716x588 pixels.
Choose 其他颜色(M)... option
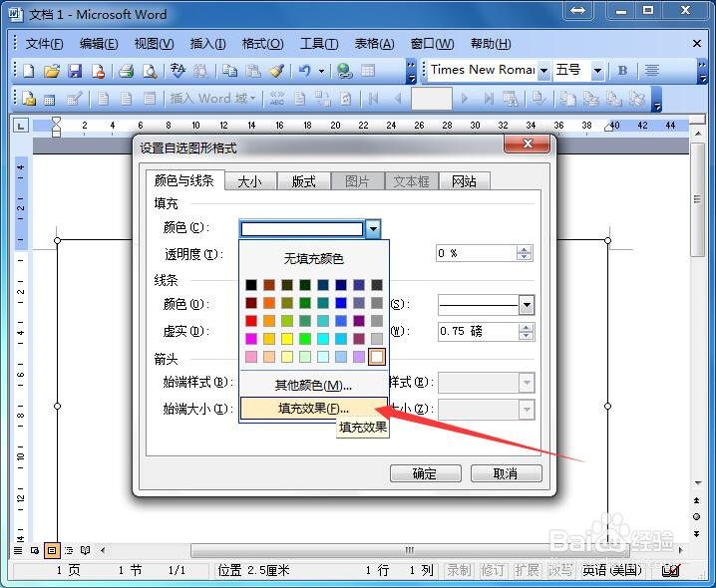coord(313,386)
